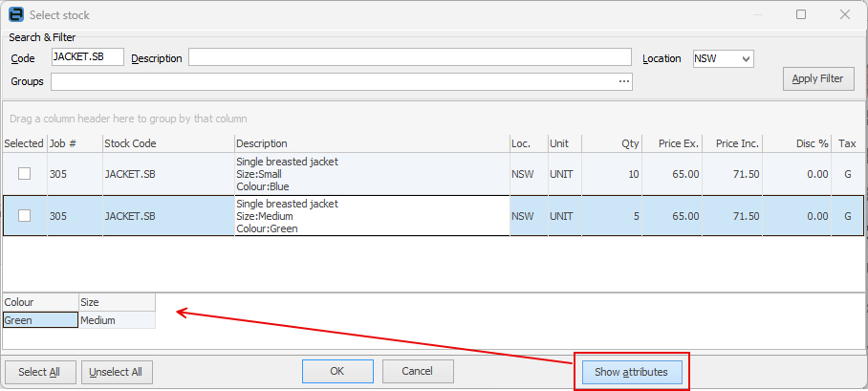Click the app icon in title bar
Image resolution: width=868 pixels, height=391 pixels.
point(15,15)
